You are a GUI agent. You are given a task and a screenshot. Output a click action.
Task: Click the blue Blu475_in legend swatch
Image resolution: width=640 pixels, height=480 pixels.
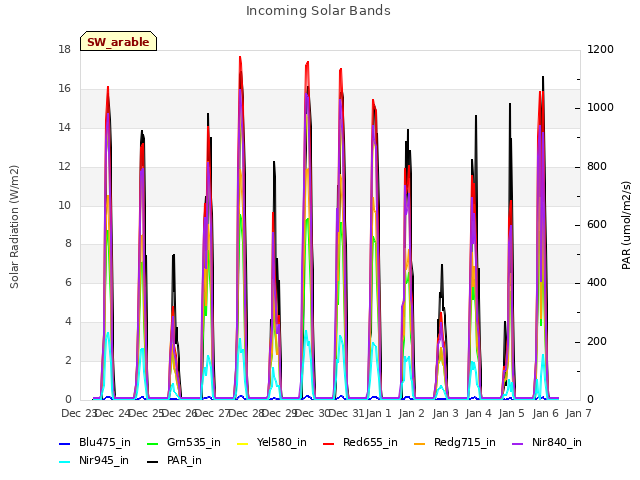(x=65, y=443)
